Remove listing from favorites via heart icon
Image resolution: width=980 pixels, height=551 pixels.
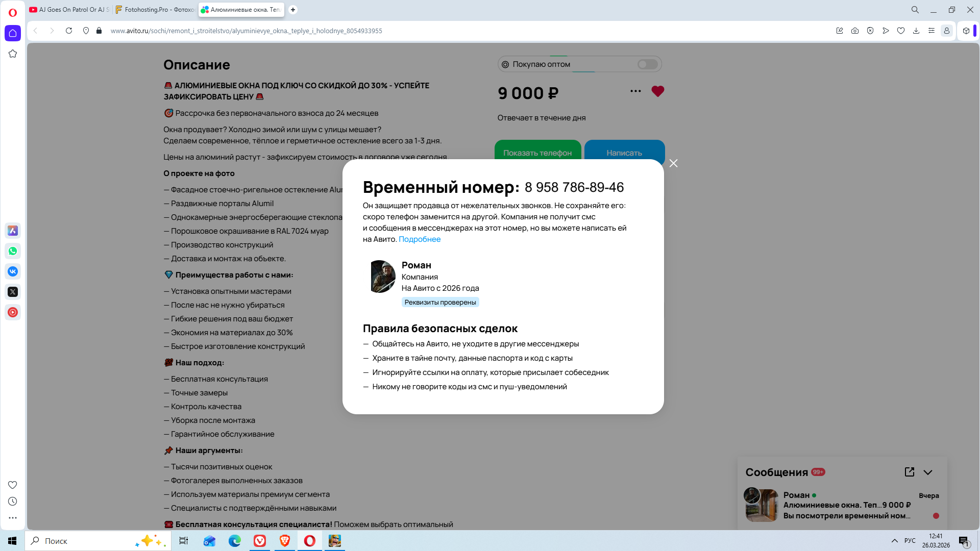(657, 91)
